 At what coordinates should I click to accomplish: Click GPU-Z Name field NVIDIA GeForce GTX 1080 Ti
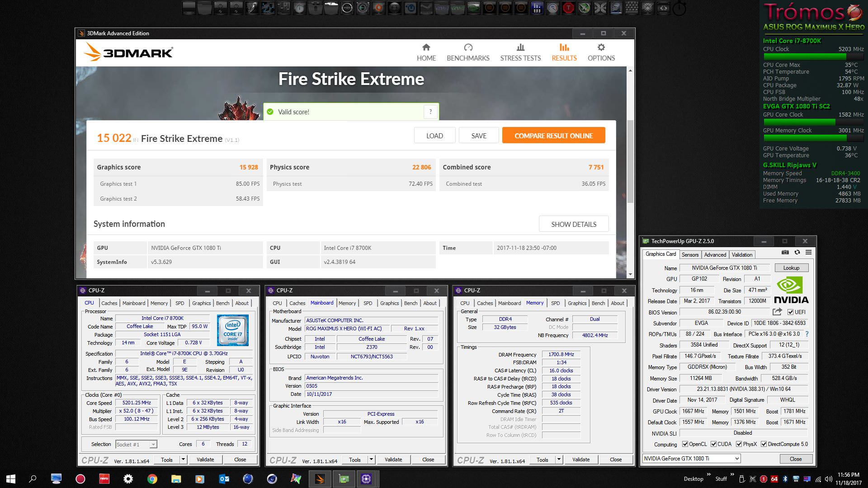[x=724, y=268]
